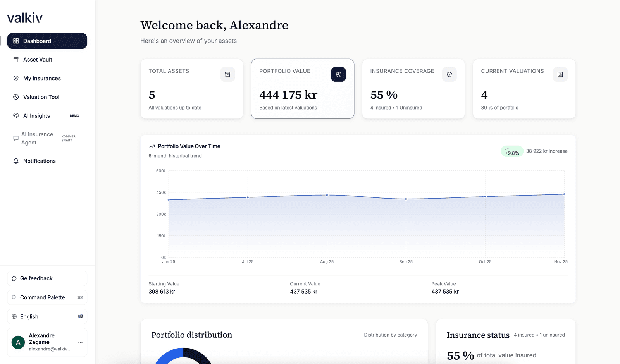
Task: Open Asset Vault via its vault icon
Action: [x=15, y=59]
